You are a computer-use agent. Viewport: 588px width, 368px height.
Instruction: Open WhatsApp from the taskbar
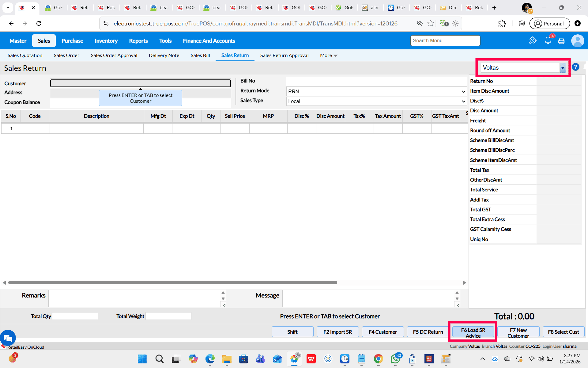tap(395, 359)
